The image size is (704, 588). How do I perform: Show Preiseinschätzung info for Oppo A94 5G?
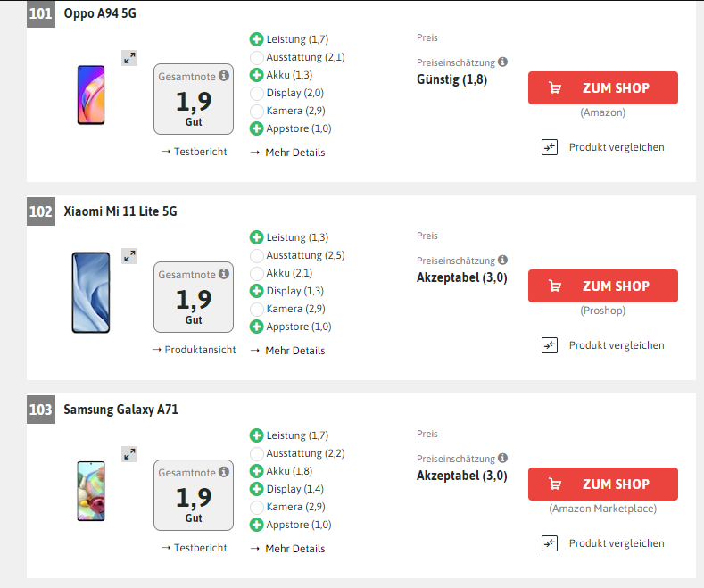[503, 62]
